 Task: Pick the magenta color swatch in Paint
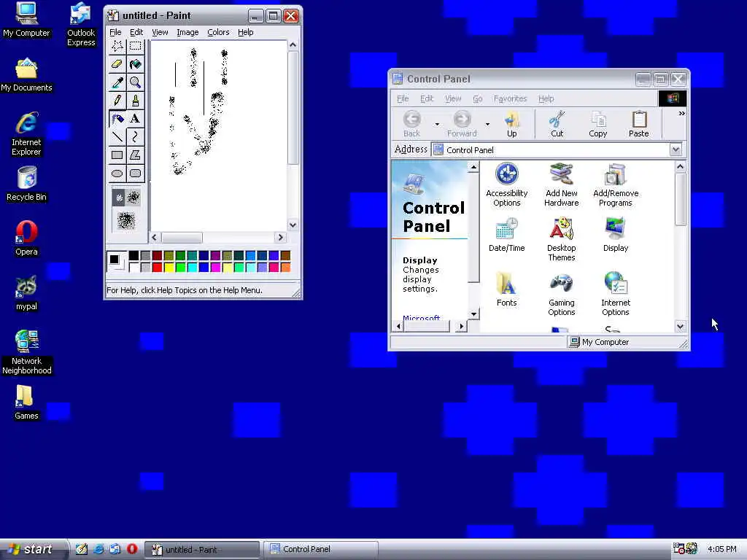(215, 267)
